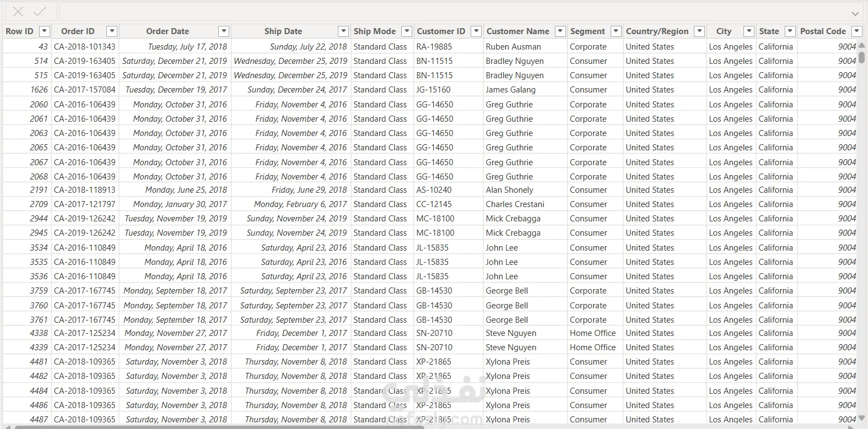Click the formula bar commit checkmark icon
The width and height of the screenshot is (868, 429).
tap(40, 12)
